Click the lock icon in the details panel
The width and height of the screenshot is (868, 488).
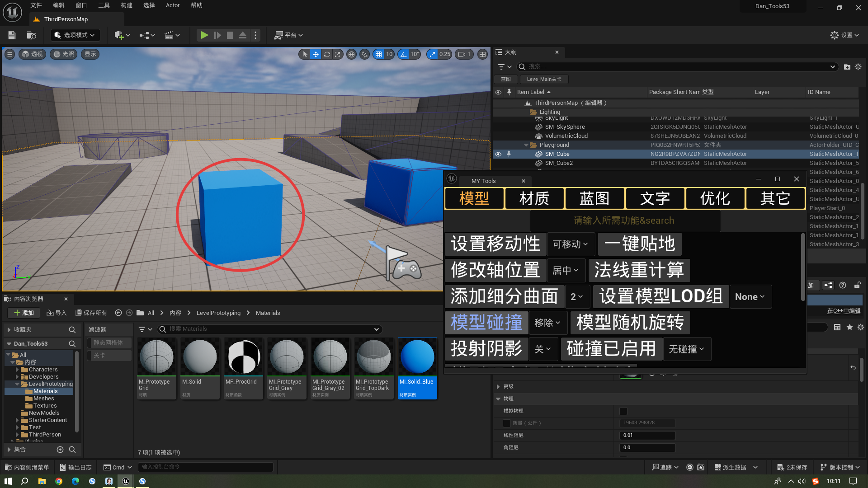tap(857, 285)
